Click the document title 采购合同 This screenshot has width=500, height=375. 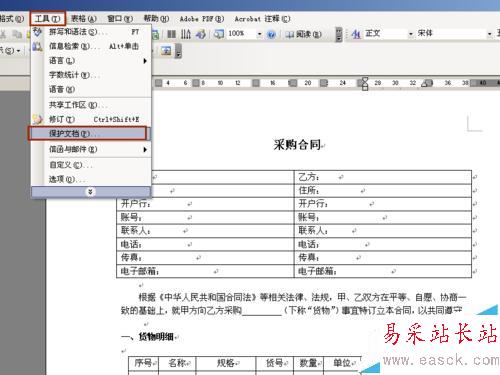point(297,145)
